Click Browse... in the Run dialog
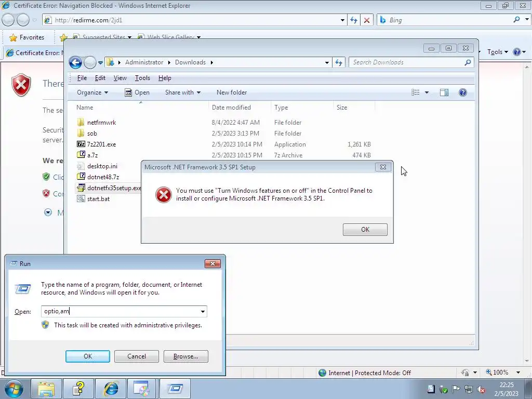Screen dimensions: 532x399 point(185,356)
